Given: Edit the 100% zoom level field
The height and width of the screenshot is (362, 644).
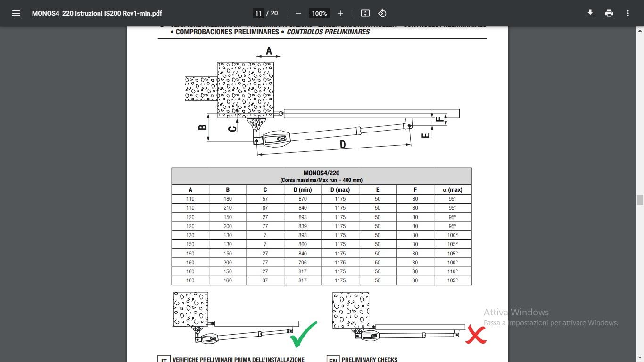Looking at the screenshot, I should click(319, 13).
